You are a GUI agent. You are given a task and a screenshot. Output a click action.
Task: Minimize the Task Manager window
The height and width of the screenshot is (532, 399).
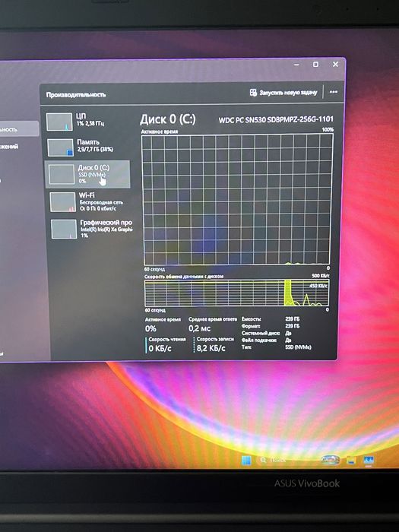tap(296, 65)
